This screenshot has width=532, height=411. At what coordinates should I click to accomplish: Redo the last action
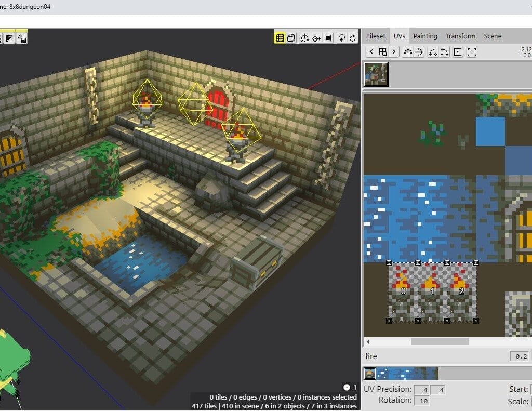pyautogui.click(x=353, y=37)
